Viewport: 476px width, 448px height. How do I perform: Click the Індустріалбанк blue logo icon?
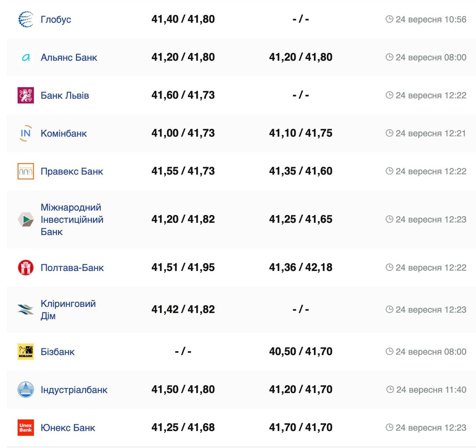[26, 390]
